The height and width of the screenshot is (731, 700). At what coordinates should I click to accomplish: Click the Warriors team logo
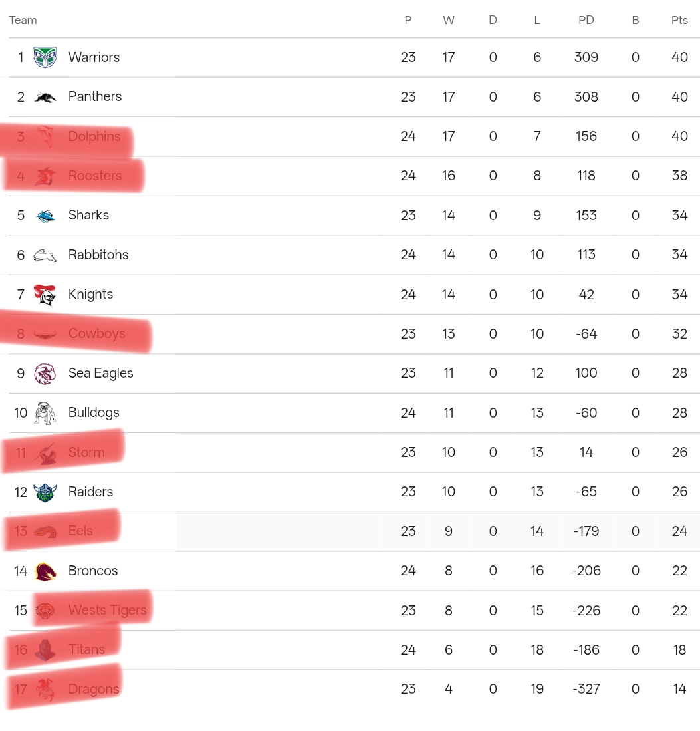point(45,57)
